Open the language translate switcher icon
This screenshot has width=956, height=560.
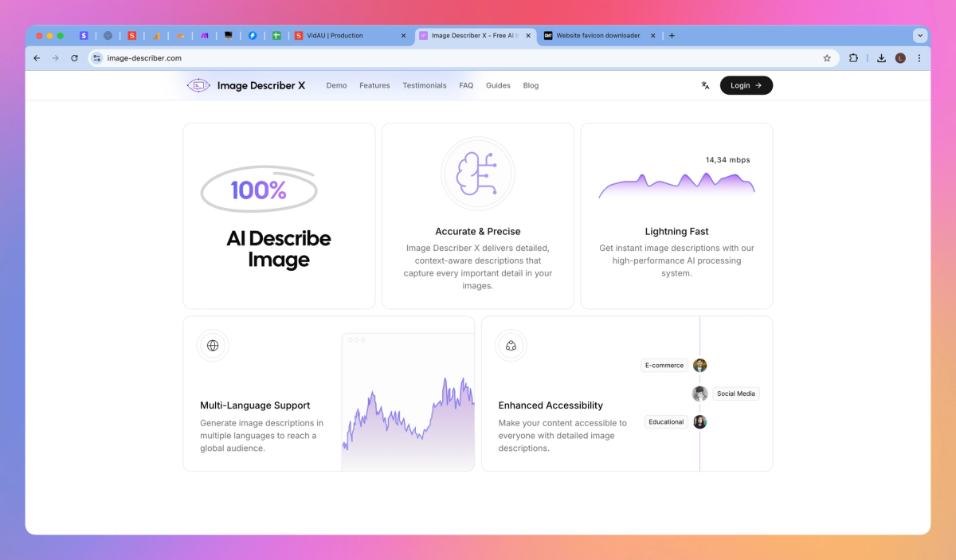coord(705,85)
